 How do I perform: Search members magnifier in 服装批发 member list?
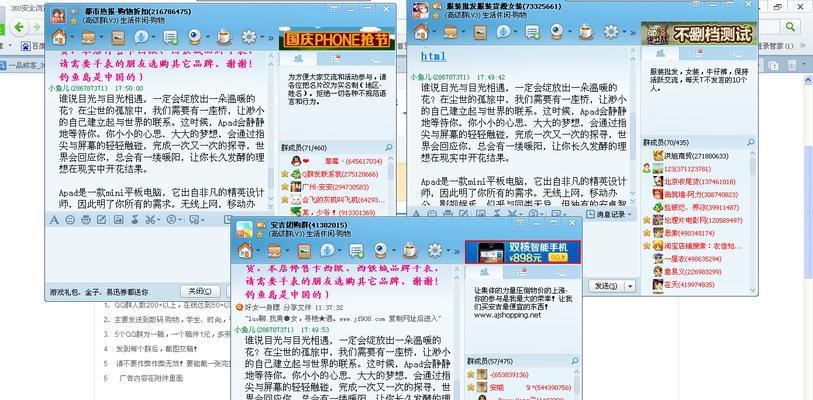(x=751, y=142)
